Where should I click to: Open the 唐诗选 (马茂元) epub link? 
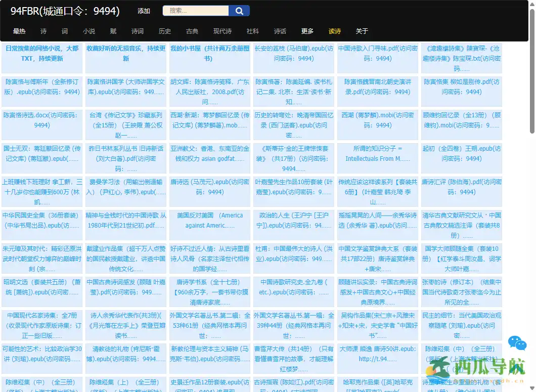[210, 187]
